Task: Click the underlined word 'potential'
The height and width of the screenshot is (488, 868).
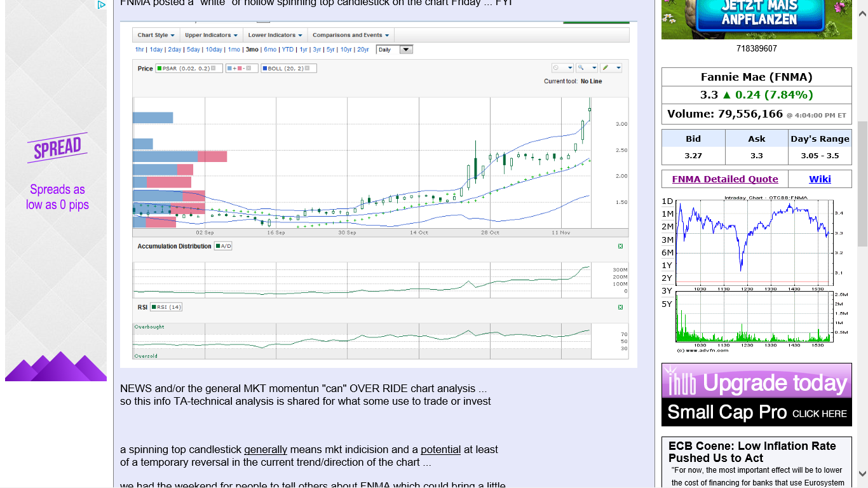Action: [x=440, y=449]
